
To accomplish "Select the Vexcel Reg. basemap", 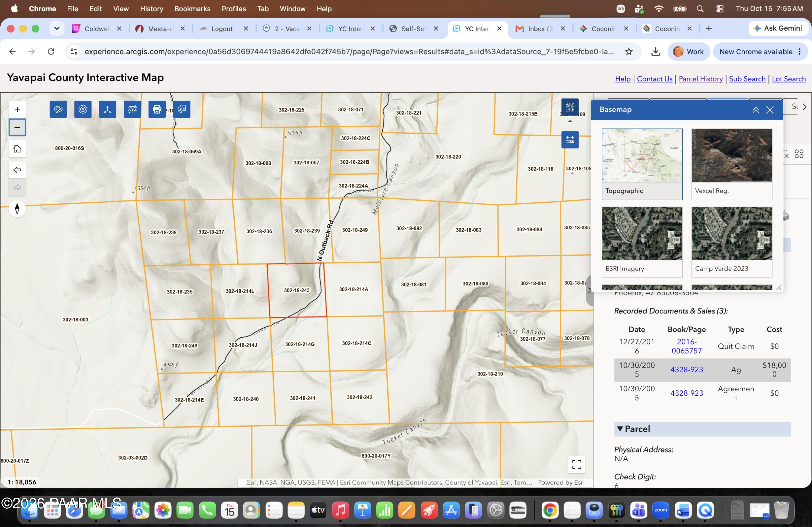I will click(732, 164).
